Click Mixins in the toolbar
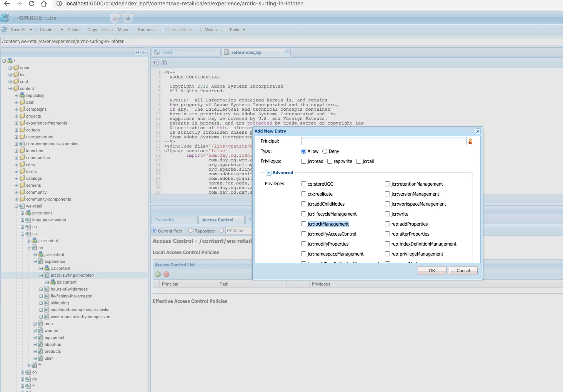563x392 pixels. [213, 30]
